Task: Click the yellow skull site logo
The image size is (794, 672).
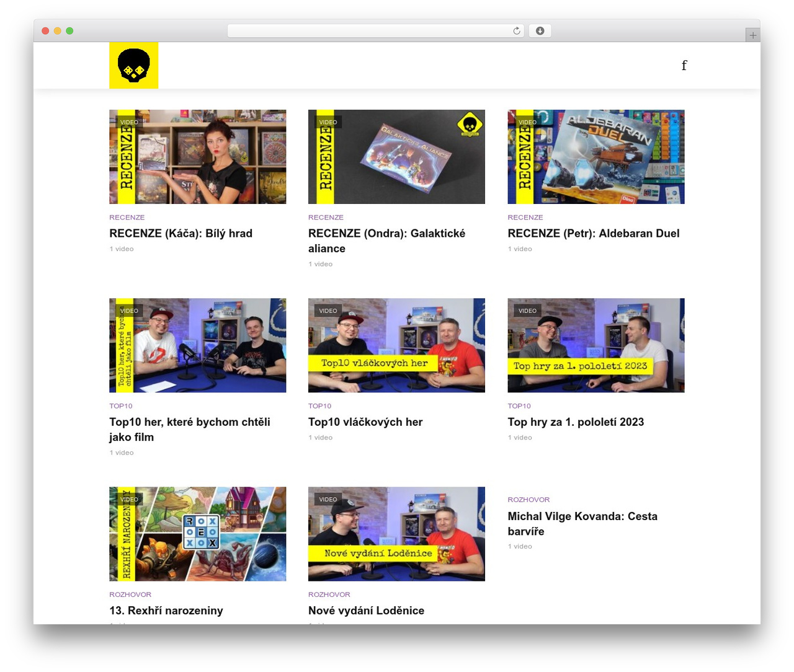Action: point(133,65)
